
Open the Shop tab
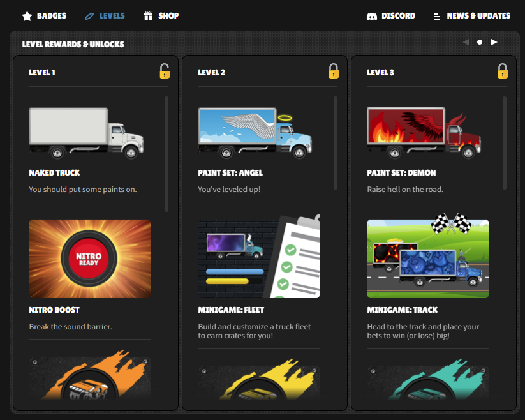tap(161, 16)
